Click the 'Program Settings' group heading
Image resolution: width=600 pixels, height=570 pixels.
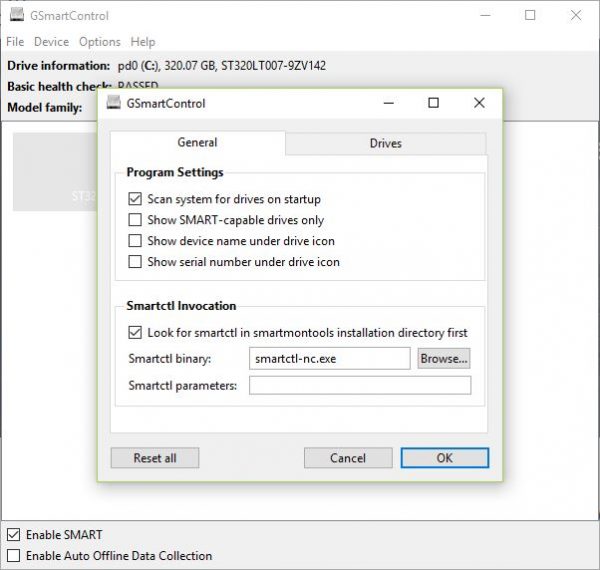175,172
